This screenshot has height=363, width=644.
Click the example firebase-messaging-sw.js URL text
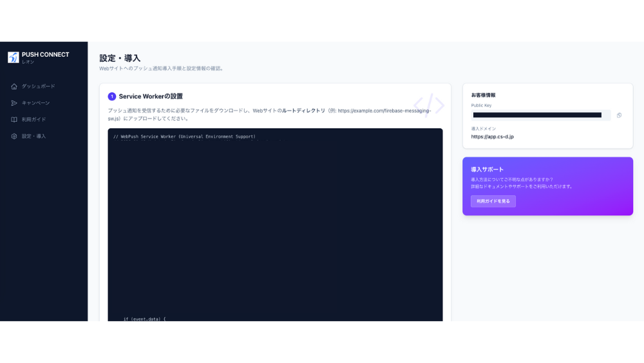384,111
